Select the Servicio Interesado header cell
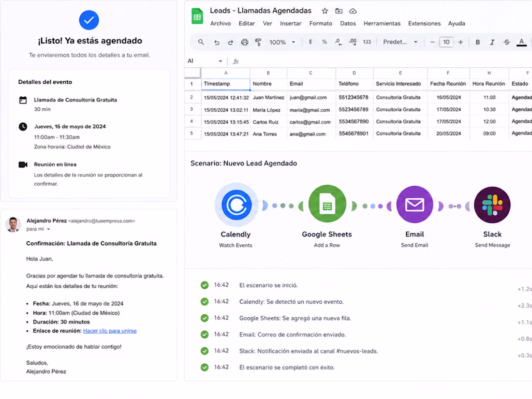Viewport: 532px width, 399px height. (400, 84)
